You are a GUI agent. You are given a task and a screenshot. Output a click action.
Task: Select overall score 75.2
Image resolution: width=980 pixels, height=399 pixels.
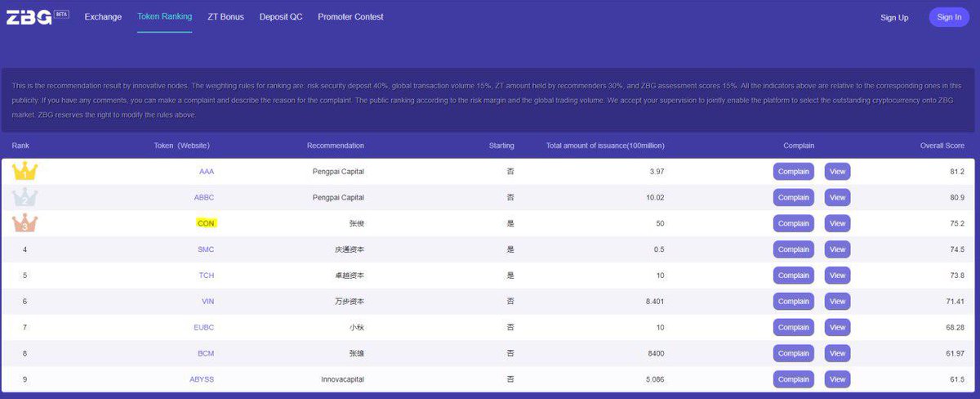[957, 223]
